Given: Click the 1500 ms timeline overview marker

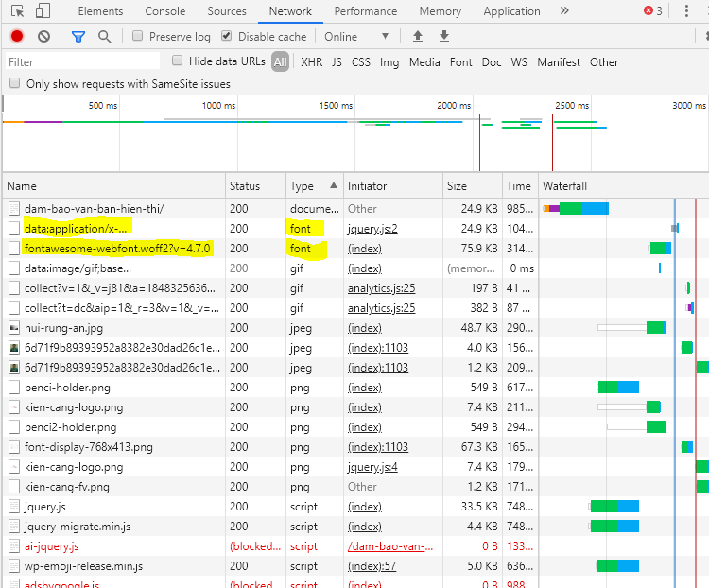Looking at the screenshot, I should click(336, 106).
